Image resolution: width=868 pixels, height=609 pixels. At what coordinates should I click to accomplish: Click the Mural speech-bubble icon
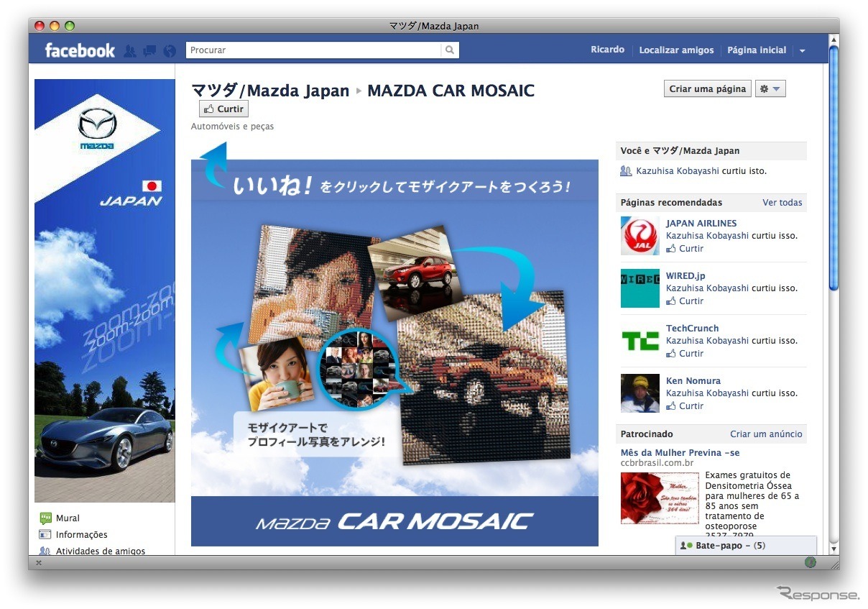pyautogui.click(x=45, y=518)
